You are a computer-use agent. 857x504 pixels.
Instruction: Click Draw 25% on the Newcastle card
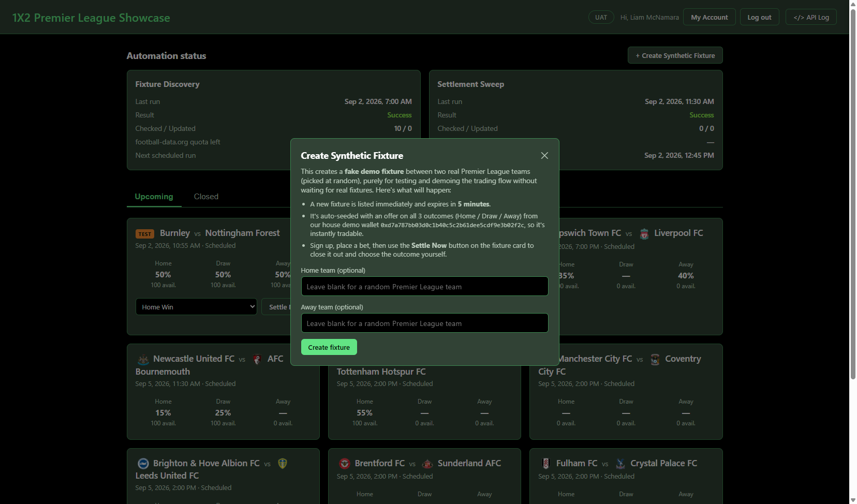223,412
